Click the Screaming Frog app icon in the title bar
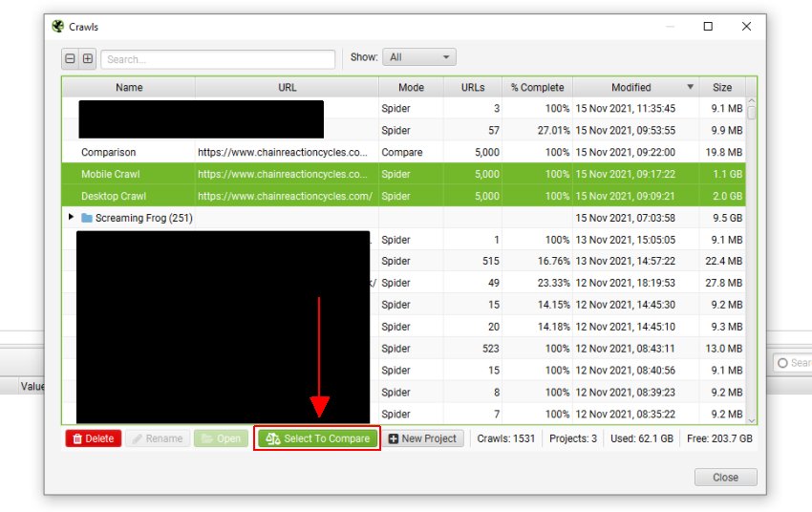 [x=58, y=27]
